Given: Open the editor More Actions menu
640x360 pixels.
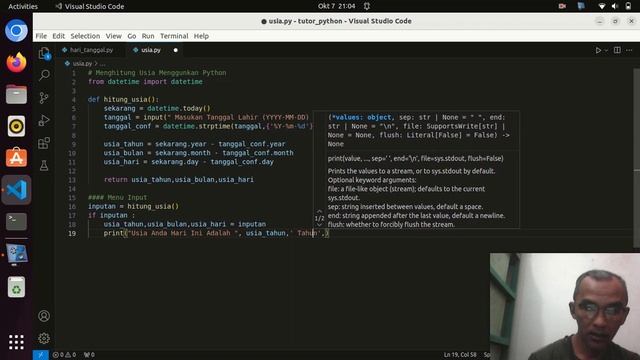Looking at the screenshot, I should [629, 50].
